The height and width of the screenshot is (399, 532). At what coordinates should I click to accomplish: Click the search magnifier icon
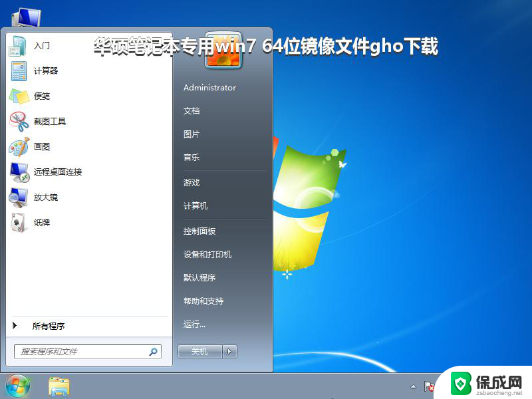coord(154,352)
